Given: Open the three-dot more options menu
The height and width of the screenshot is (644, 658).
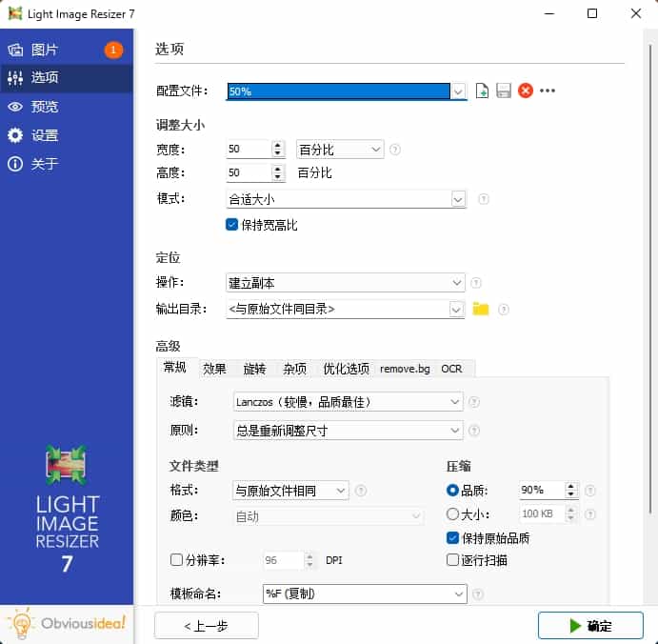Looking at the screenshot, I should (x=548, y=91).
